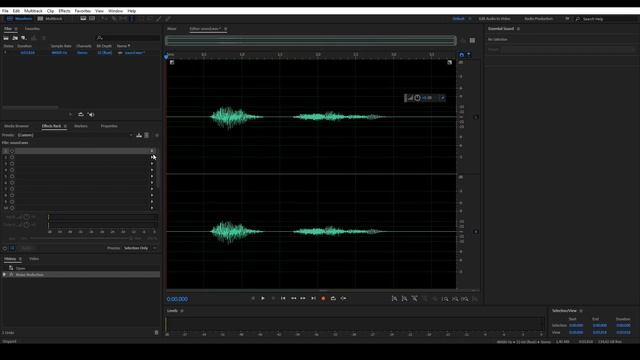Open effect list arrow for slot 6
640x360 pixels.
pyautogui.click(x=152, y=182)
